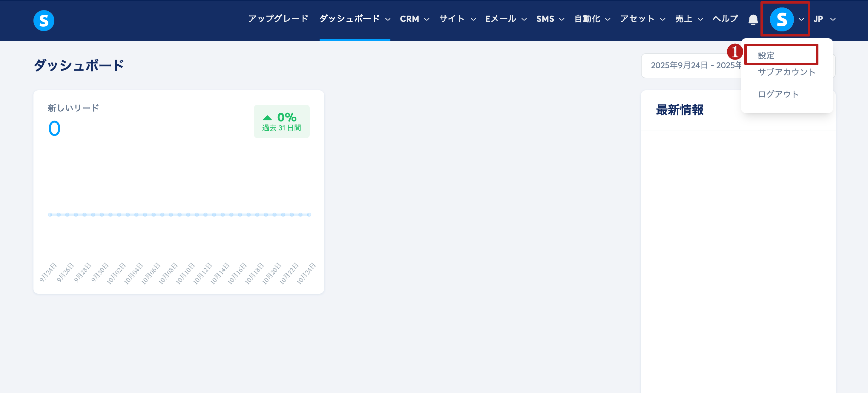The width and height of the screenshot is (868, 393).
Task: Click the profile avatar S icon
Action: point(781,19)
